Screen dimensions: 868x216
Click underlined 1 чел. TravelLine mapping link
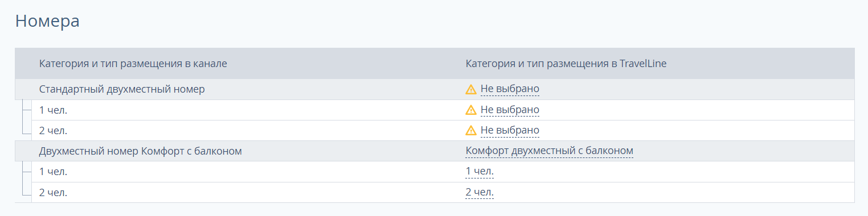tap(480, 172)
